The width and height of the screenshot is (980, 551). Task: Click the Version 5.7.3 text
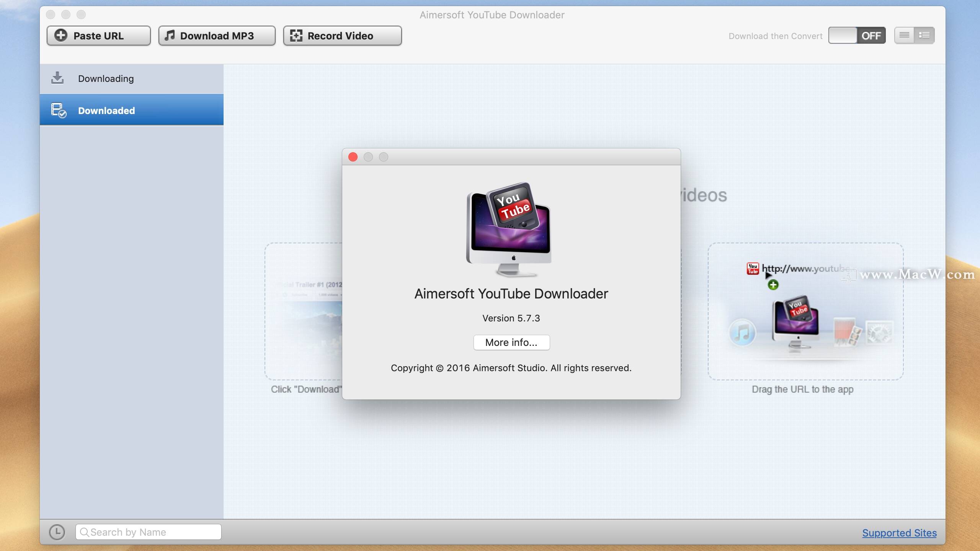pos(511,318)
